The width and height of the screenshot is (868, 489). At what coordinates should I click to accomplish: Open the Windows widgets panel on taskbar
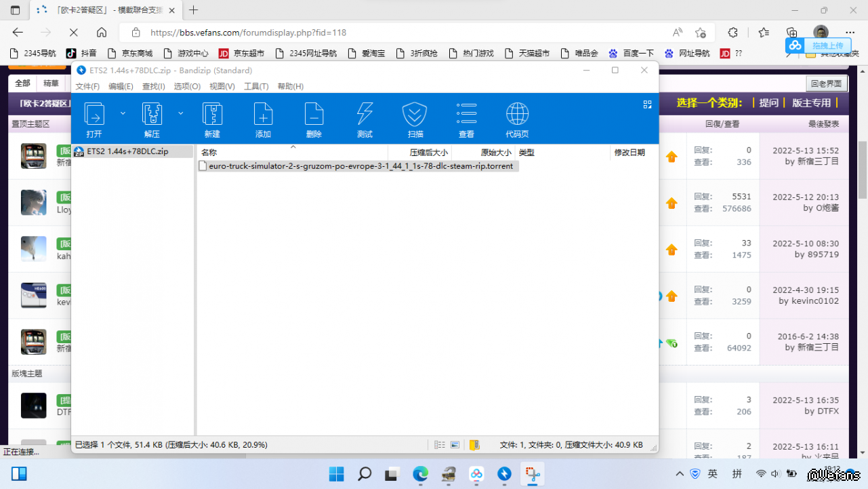click(19, 473)
